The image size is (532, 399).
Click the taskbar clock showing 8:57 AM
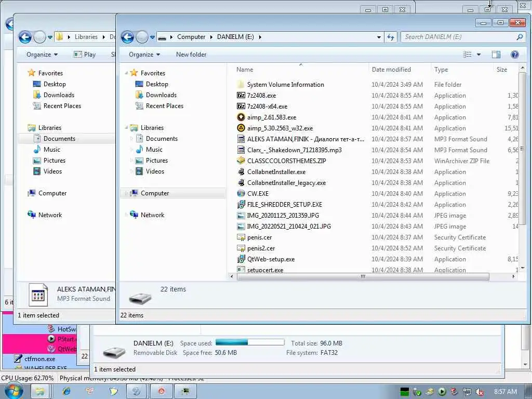[506, 392]
